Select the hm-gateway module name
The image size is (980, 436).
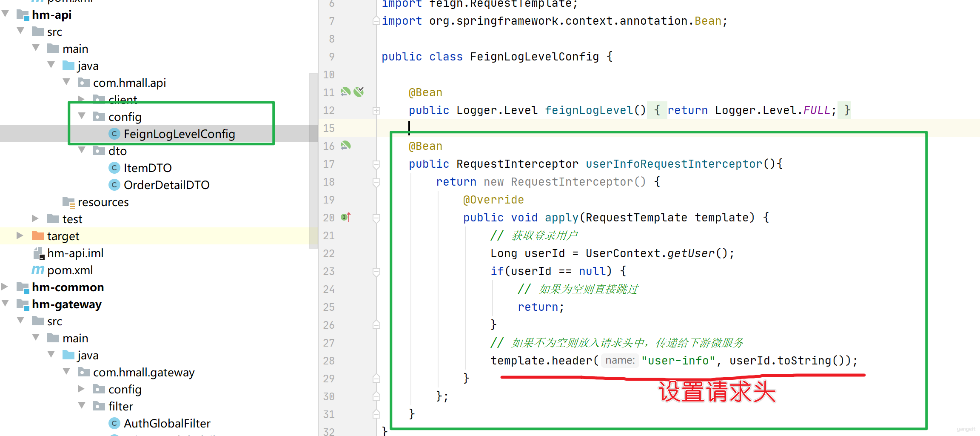click(67, 304)
